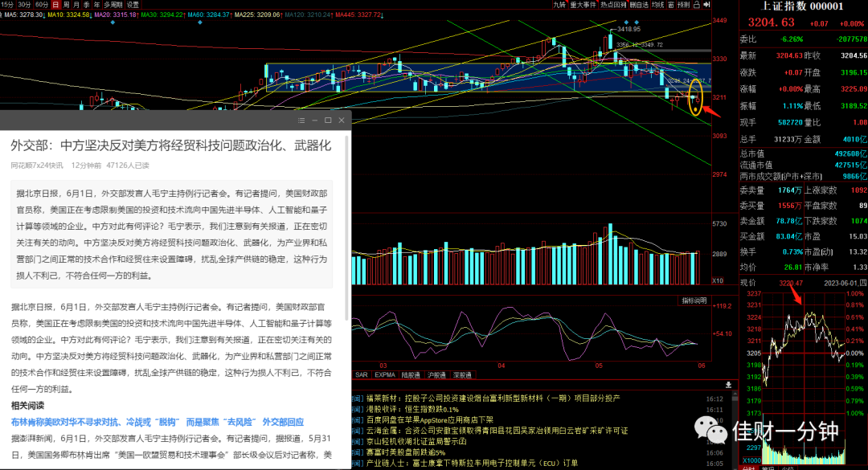Select the EXPMA indicator tab
The image size is (868, 470).
coord(385,374)
